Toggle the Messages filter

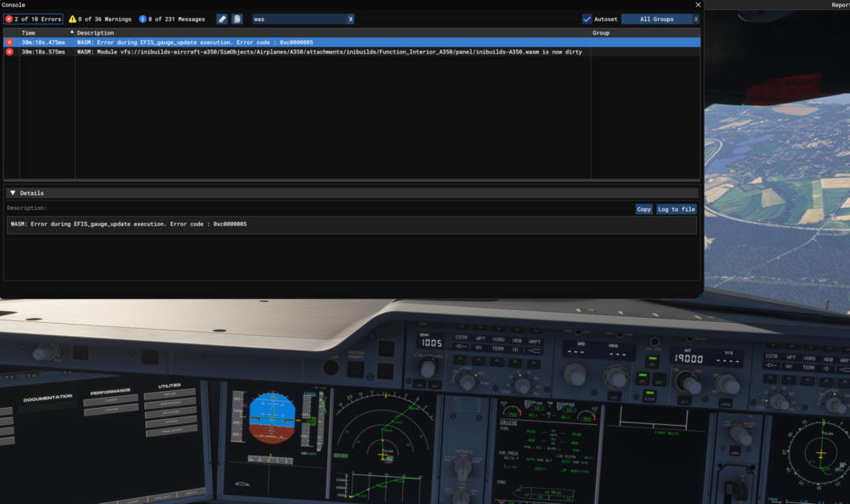tap(172, 19)
